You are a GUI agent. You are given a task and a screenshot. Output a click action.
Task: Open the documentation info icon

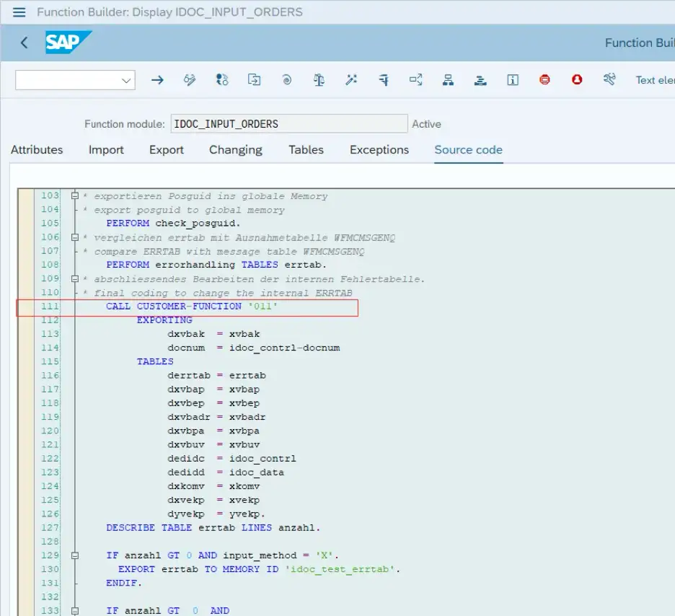[513, 80]
